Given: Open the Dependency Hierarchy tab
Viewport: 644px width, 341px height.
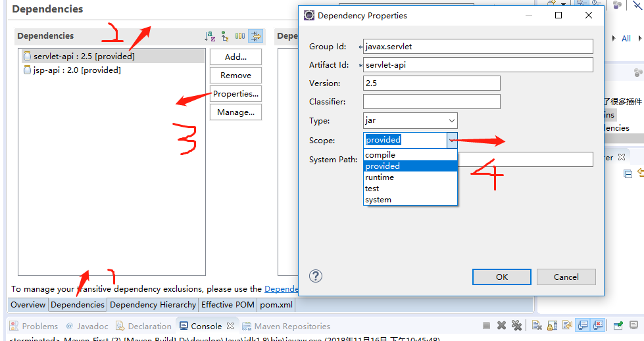Looking at the screenshot, I should [153, 305].
